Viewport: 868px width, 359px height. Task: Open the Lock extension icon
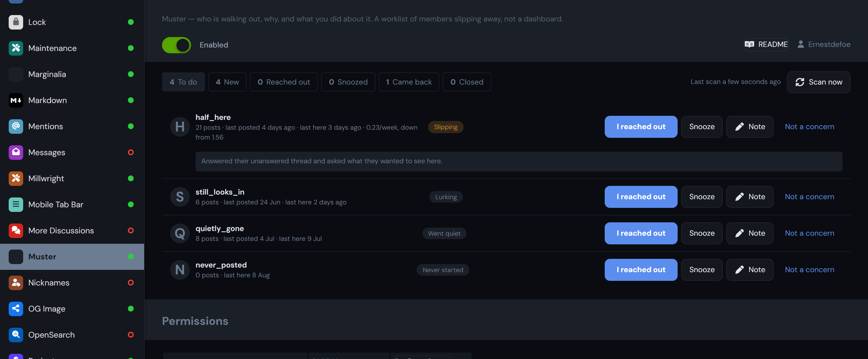click(16, 22)
